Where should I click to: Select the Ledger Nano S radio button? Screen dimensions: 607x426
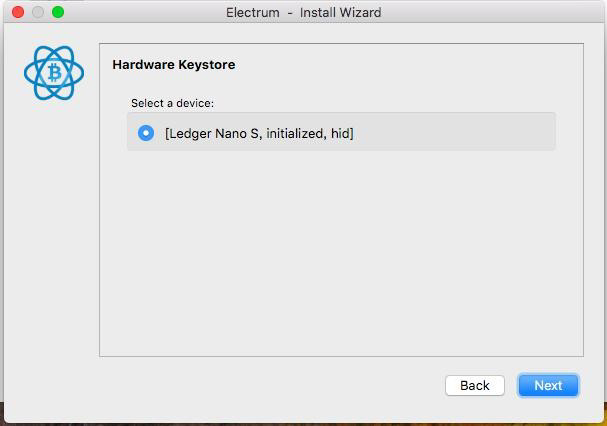coord(146,133)
